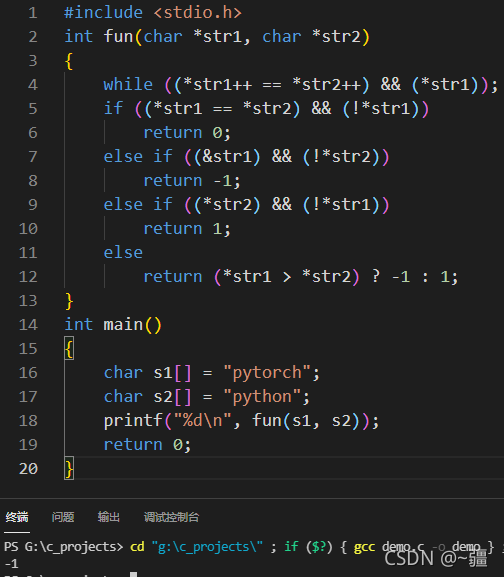Image resolution: width=504 pixels, height=577 pixels.
Task: Open the 输出 output tab
Action: click(x=109, y=517)
